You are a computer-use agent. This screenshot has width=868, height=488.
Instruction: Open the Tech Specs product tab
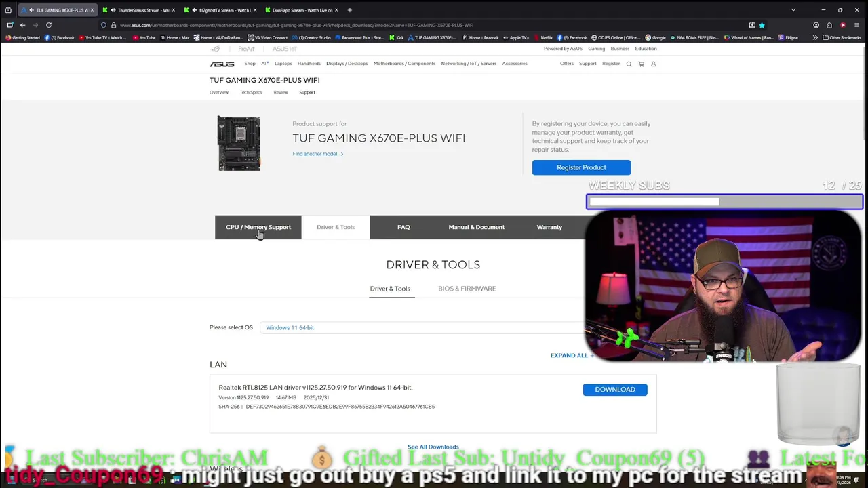coord(251,92)
